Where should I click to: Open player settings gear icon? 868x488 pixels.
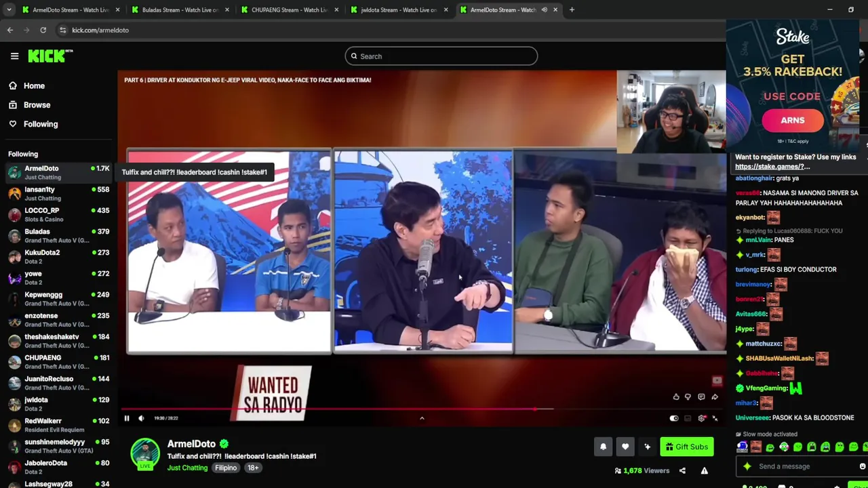(702, 418)
